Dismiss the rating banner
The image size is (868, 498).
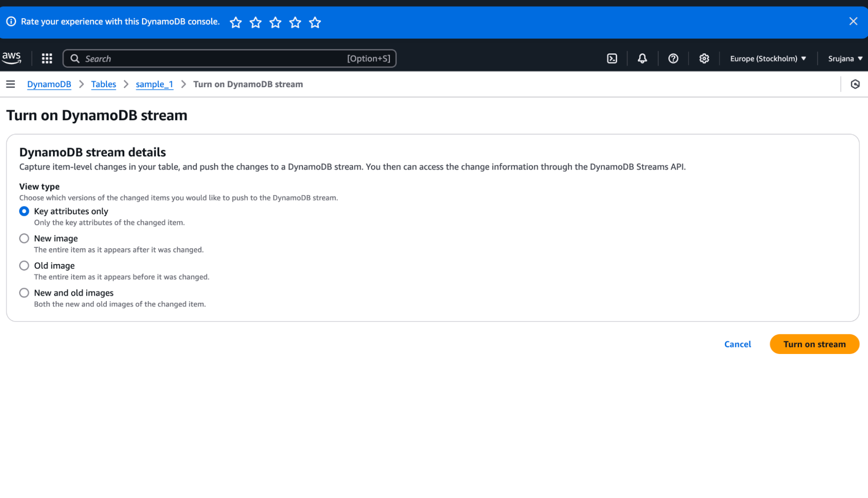tap(853, 21)
